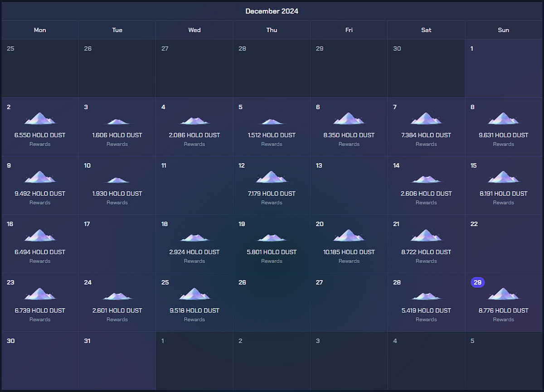Click the reward icon on December 20
The height and width of the screenshot is (392, 544).
(349, 235)
